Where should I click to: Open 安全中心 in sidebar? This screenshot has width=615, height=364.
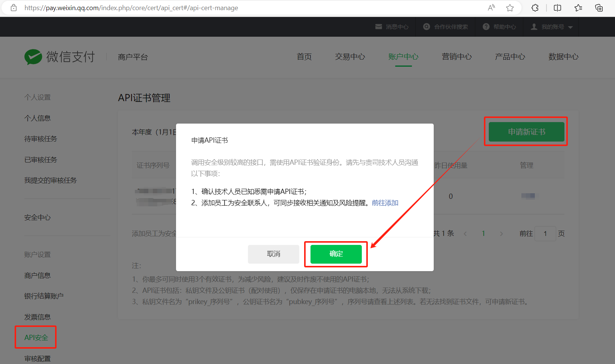(x=37, y=217)
